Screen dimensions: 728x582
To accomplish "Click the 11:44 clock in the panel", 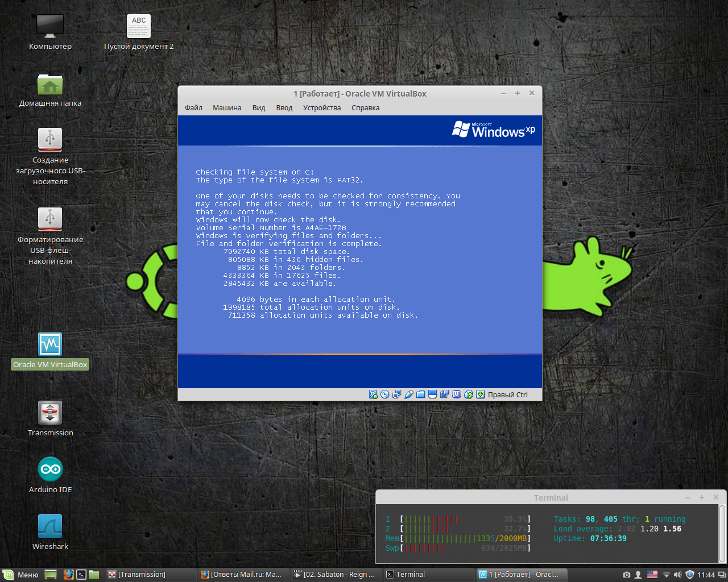I will (x=706, y=575).
